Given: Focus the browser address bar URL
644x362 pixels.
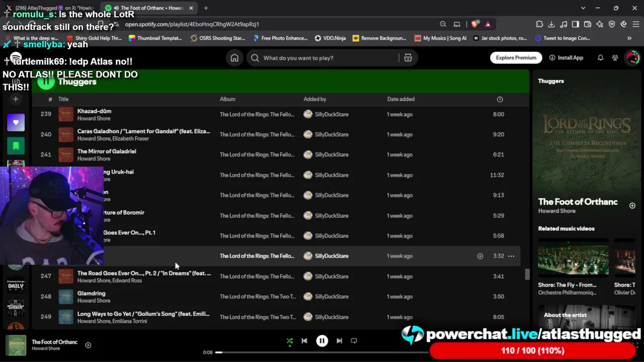Looking at the screenshot, I should [x=192, y=24].
